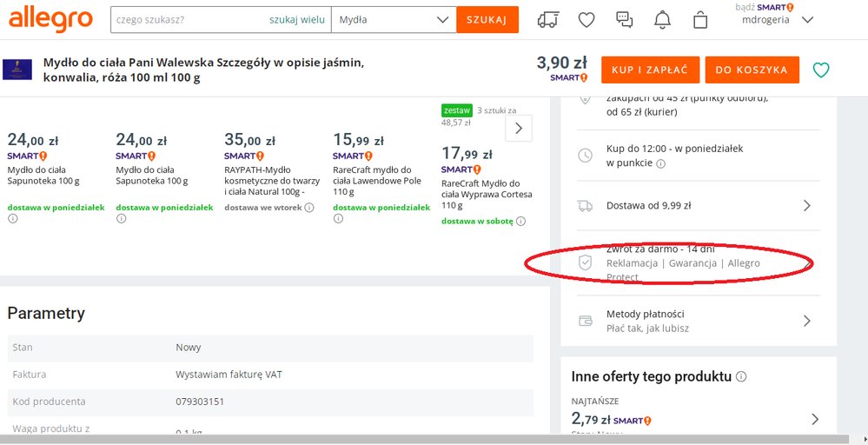The height and width of the screenshot is (445, 868).
Task: Click the 35,00 zł price
Action: [x=249, y=139]
